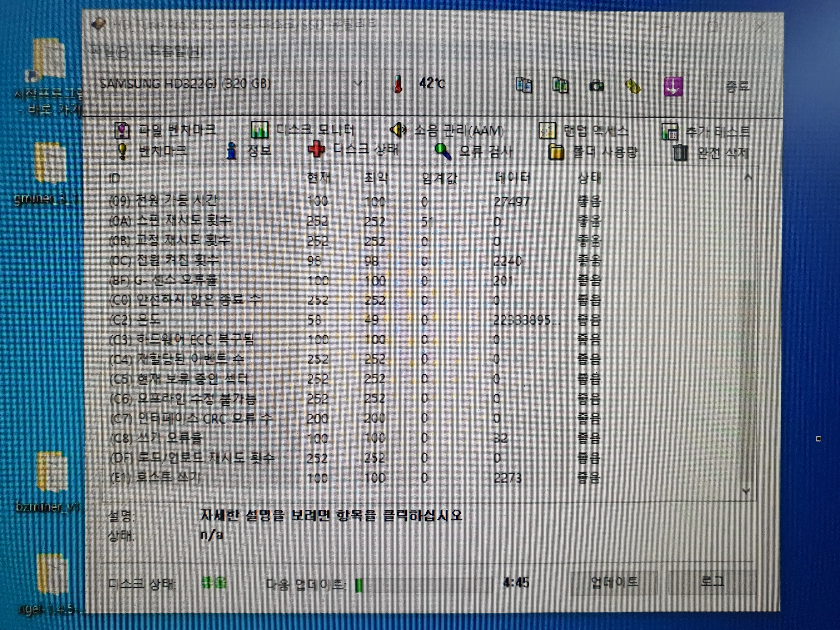Click the camera save screenshot icon

coord(596,86)
